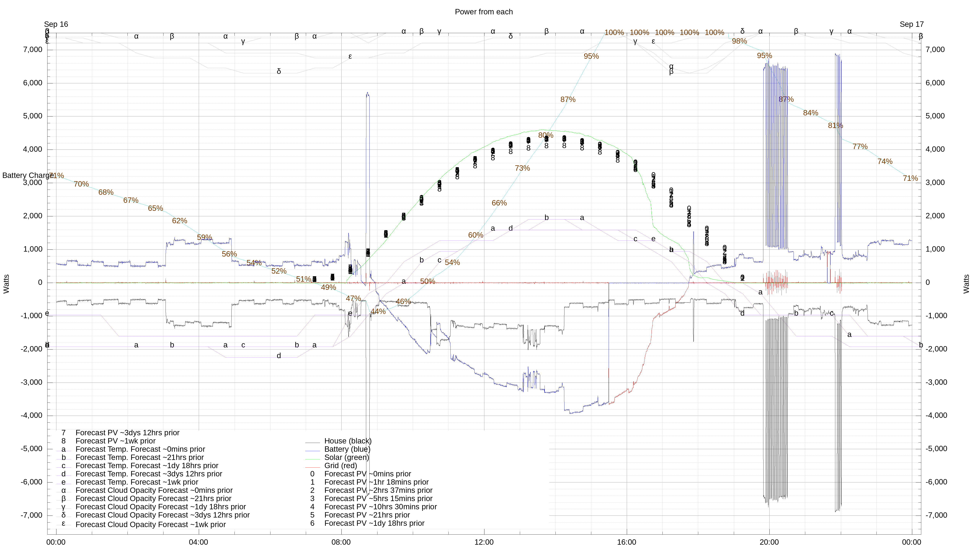Click the chart title 'Power from each'
The width and height of the screenshot is (980, 551).
(483, 12)
